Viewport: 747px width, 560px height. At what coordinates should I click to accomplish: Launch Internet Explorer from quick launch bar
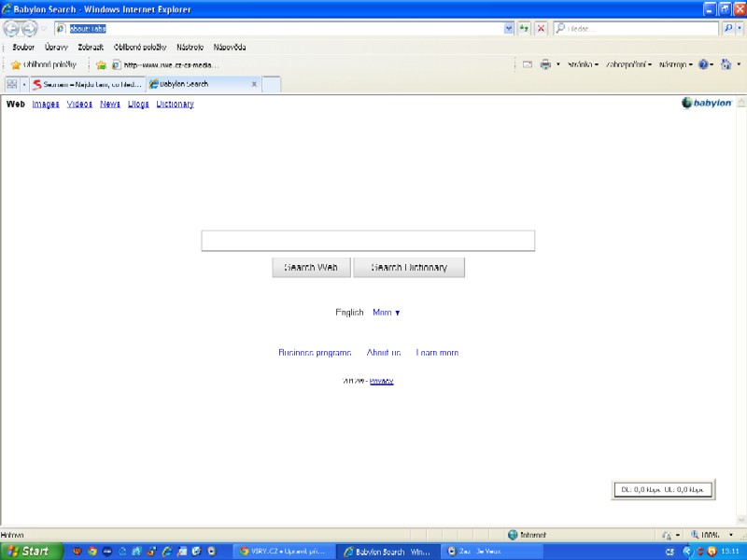tap(167, 552)
